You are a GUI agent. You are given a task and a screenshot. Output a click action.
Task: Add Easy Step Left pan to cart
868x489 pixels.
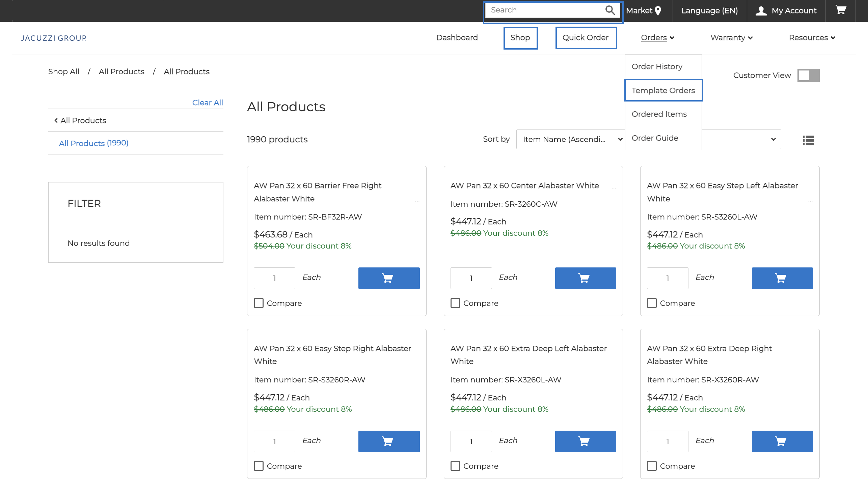[x=782, y=278]
